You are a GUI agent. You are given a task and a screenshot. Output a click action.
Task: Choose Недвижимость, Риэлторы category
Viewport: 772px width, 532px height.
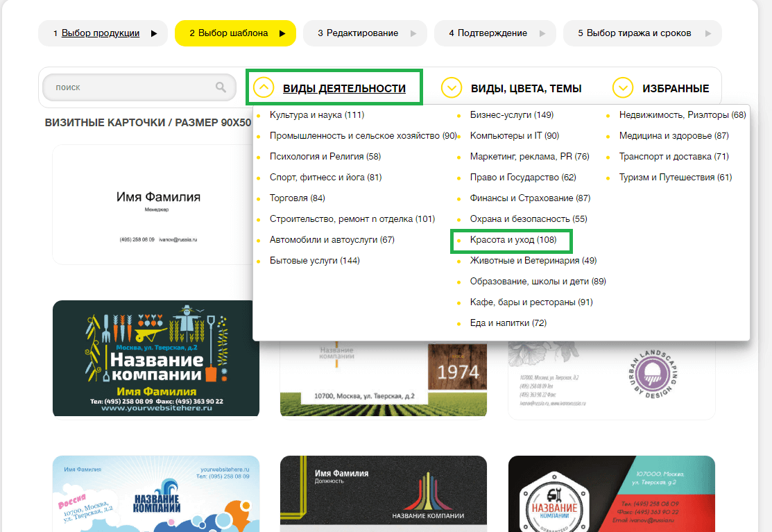click(x=682, y=115)
